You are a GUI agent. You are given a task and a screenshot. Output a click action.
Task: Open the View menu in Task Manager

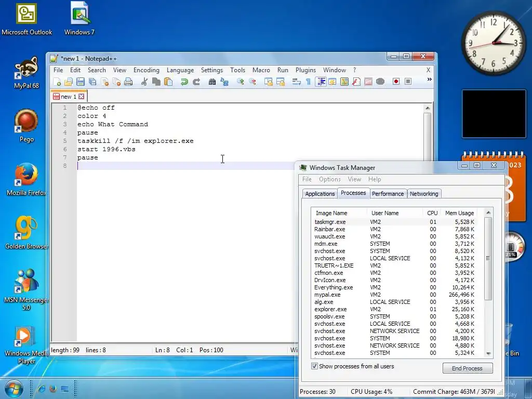354,179
